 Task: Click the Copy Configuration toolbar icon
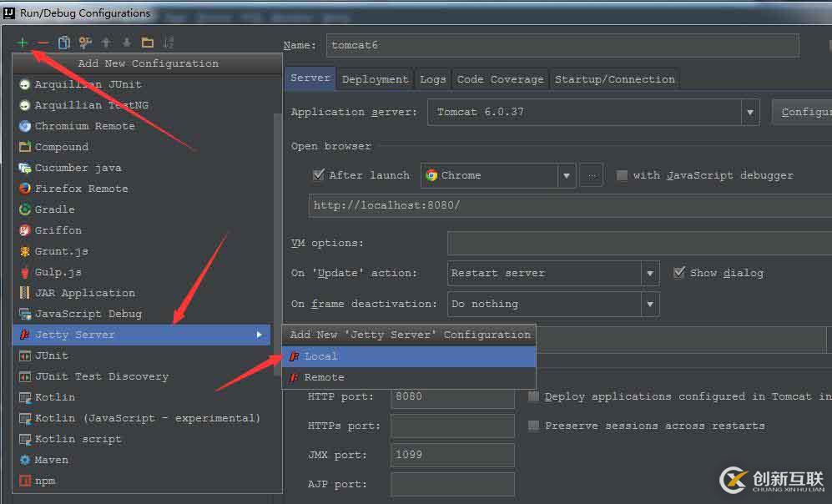(x=63, y=43)
